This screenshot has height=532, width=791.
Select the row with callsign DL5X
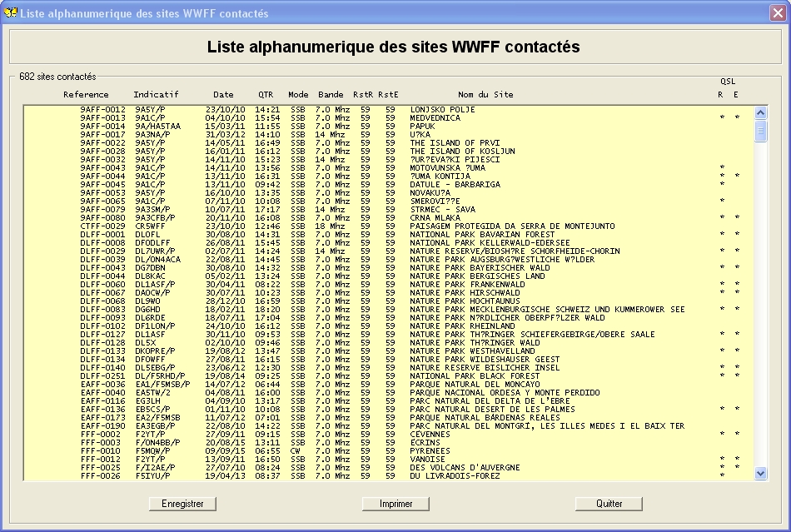pos(389,342)
